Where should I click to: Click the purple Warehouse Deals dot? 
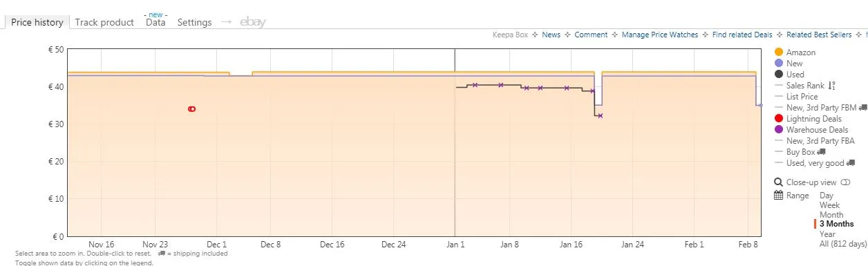779,130
